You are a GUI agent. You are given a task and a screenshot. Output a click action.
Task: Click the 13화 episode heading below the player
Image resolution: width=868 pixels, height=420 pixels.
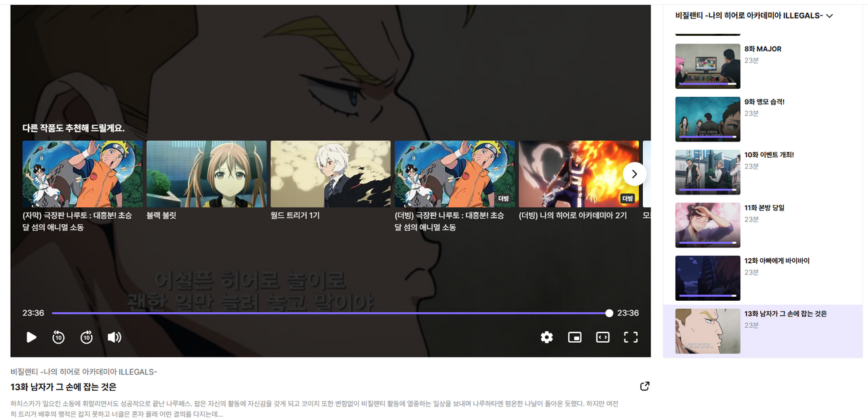pyautogui.click(x=64, y=387)
